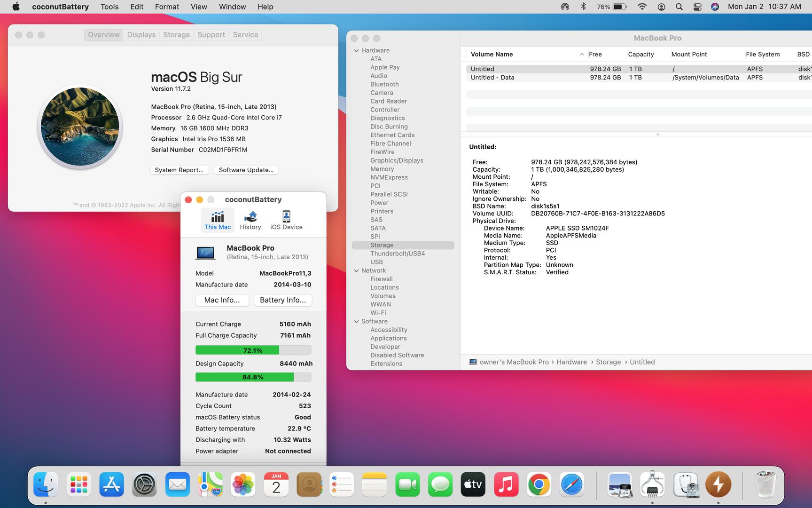Screen dimensions: 812x508
Task: Select Memory in the Hardware list
Action: (382, 169)
